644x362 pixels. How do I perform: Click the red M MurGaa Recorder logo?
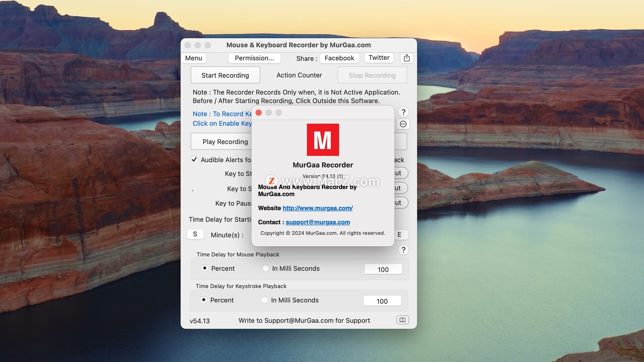(323, 140)
